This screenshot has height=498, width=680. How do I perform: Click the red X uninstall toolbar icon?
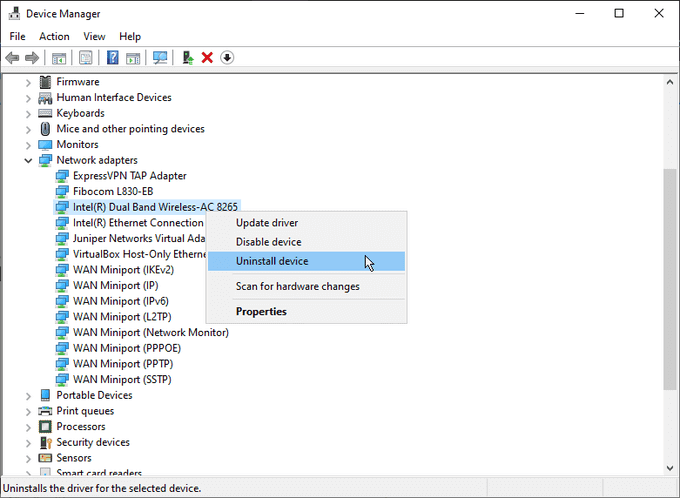[207, 58]
